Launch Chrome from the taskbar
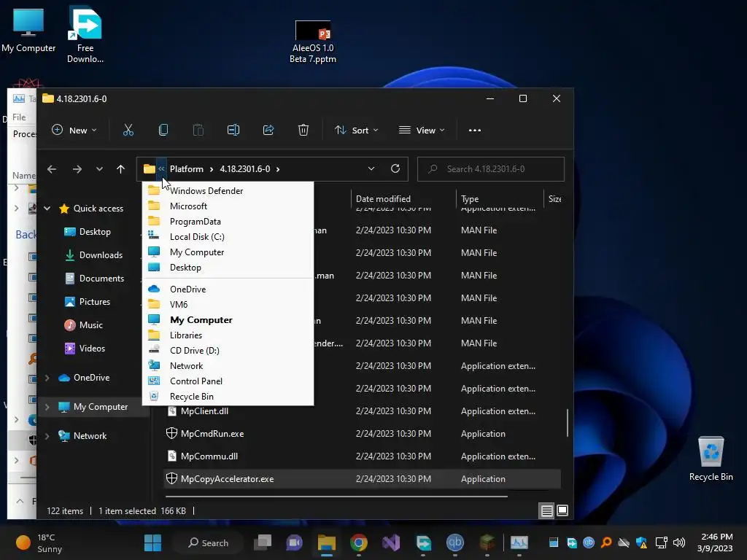Viewport: 747px width, 560px height. point(359,542)
